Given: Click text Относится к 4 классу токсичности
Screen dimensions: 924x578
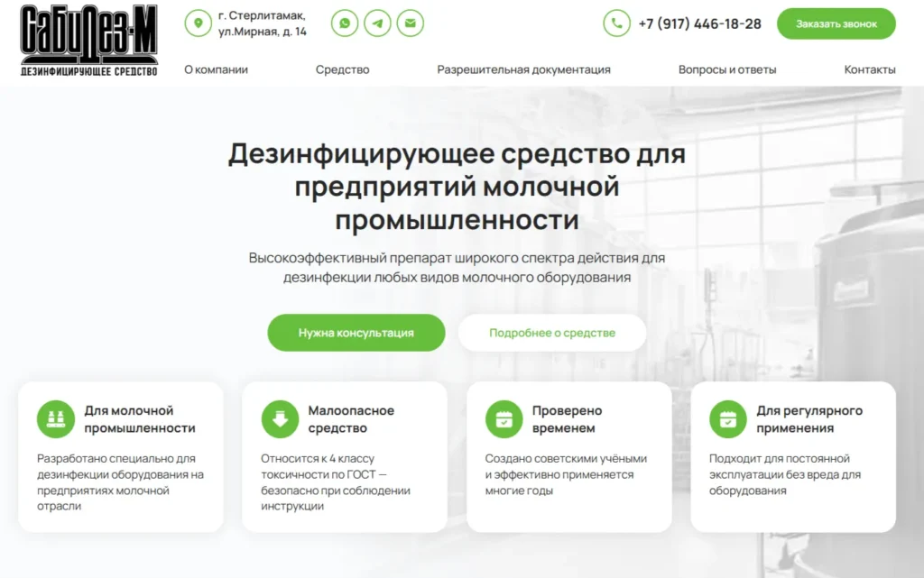Looking at the screenshot, I should coord(336,482).
